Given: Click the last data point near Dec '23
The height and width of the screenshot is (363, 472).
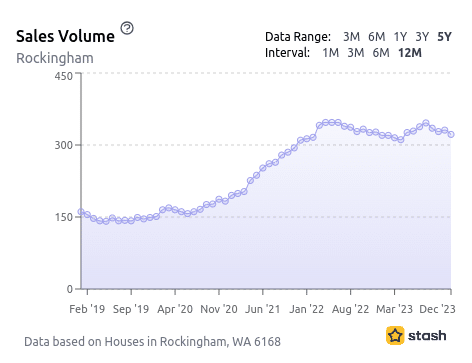Looking at the screenshot, I should pos(451,134).
